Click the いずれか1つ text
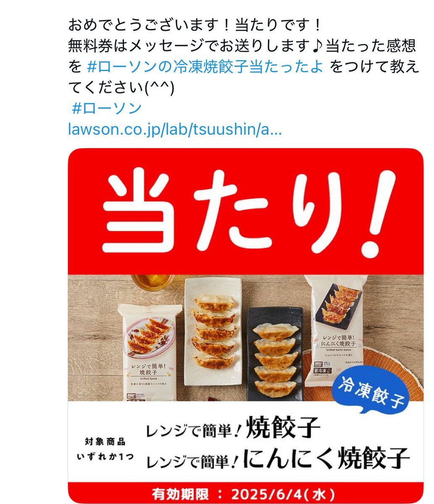The height and width of the screenshot is (504, 434). coord(105,457)
